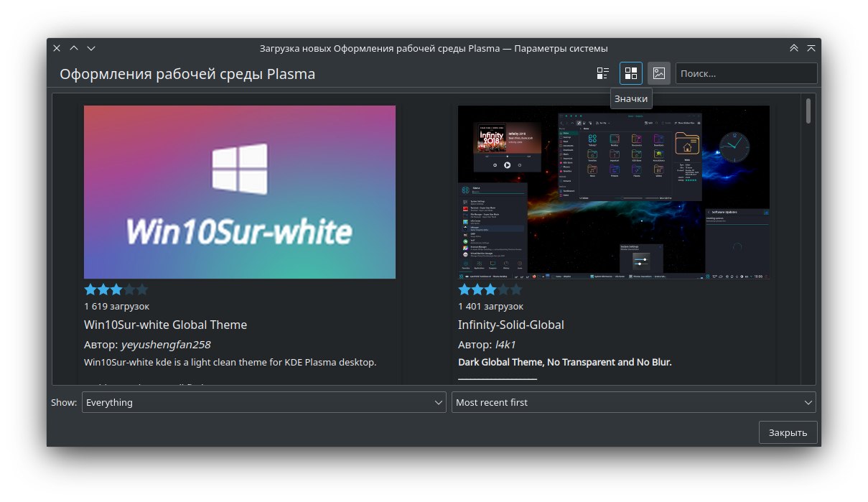Viewport: 868px width, 502px height.
Task: Click the Infinity-Solid-Global title
Action: tap(511, 325)
